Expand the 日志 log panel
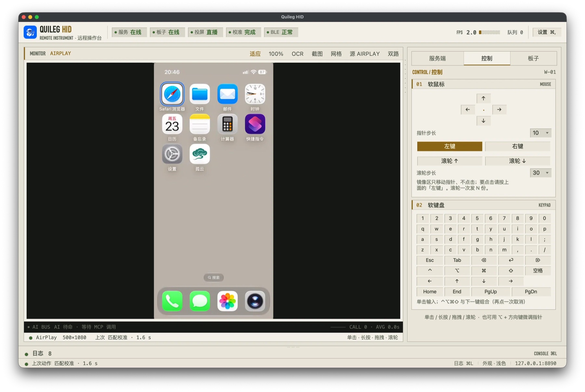 pos(42,353)
